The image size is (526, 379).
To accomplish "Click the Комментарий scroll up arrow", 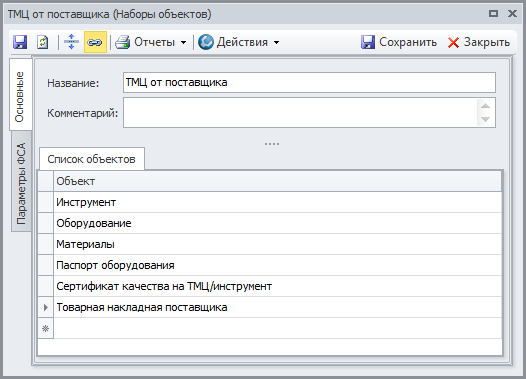I will pyautogui.click(x=485, y=106).
